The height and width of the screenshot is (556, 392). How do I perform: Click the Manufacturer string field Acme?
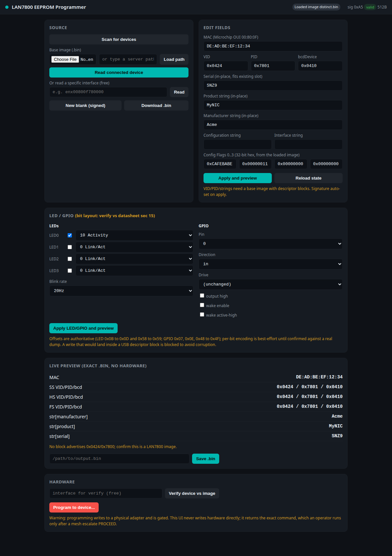273,125
